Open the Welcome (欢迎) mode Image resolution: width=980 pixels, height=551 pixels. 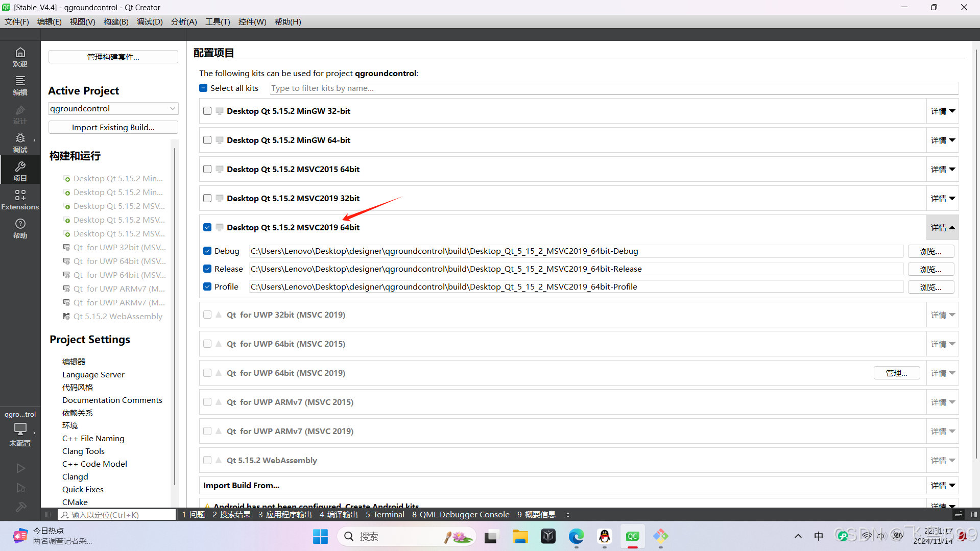point(20,57)
